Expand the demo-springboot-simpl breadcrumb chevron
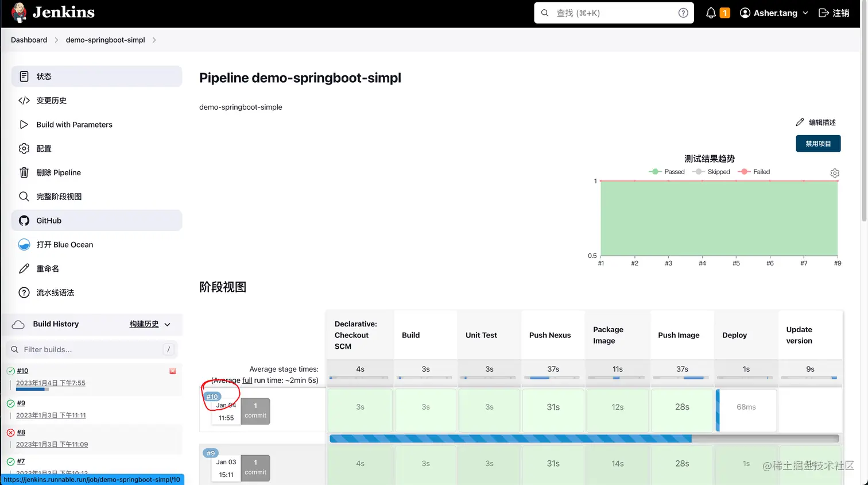The height and width of the screenshot is (485, 868). point(154,40)
